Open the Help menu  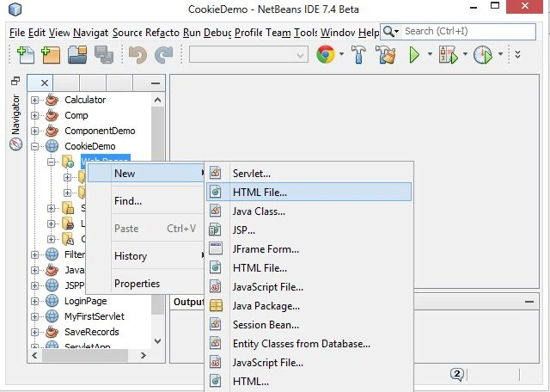point(369,33)
